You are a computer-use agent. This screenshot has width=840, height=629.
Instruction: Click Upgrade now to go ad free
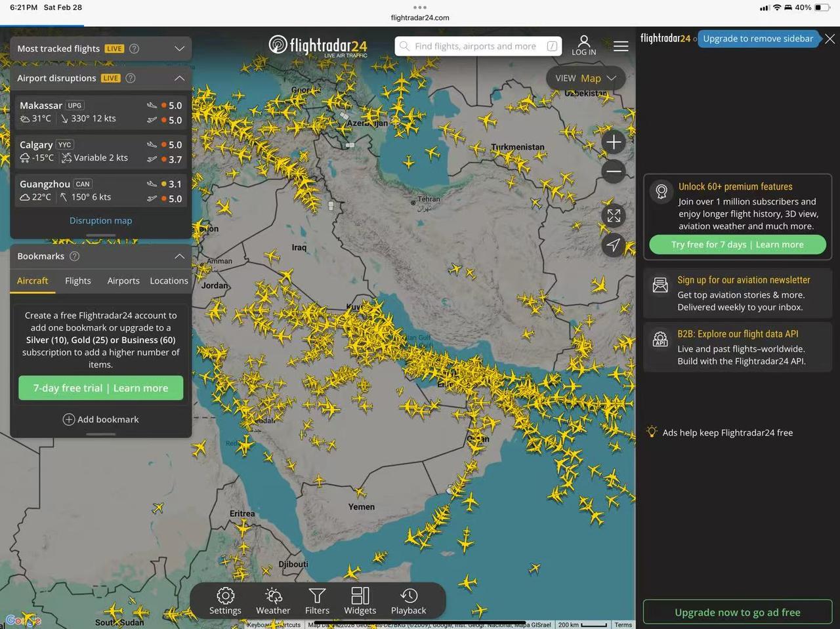(x=738, y=612)
